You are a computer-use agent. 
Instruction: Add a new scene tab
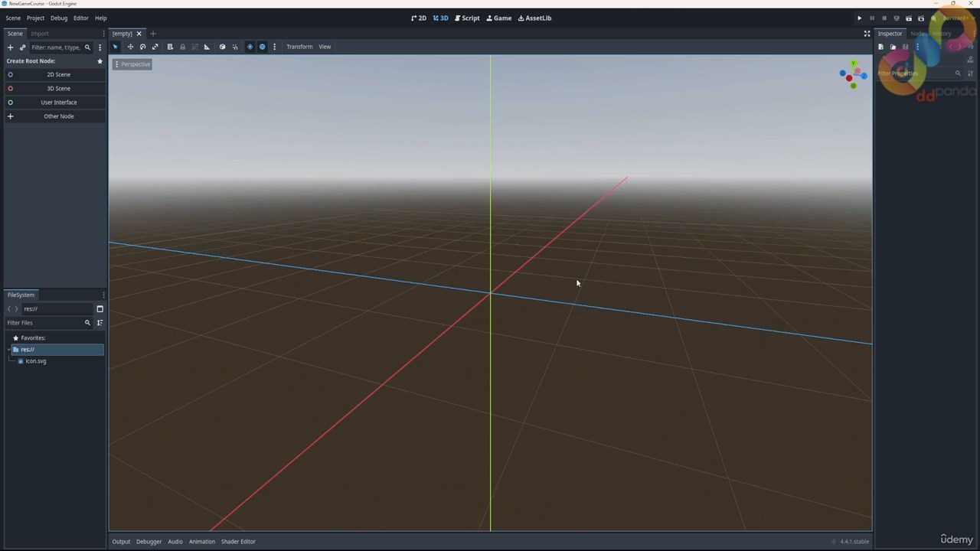click(152, 34)
